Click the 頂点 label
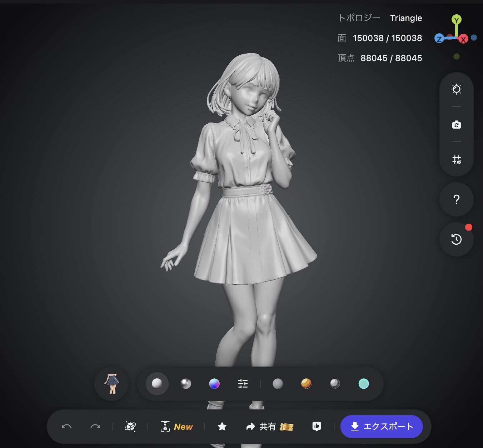This screenshot has width=483, height=448. (x=346, y=58)
